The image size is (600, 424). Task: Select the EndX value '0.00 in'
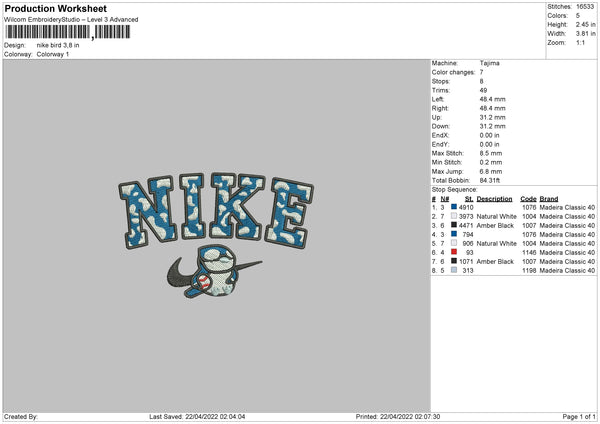click(x=489, y=135)
